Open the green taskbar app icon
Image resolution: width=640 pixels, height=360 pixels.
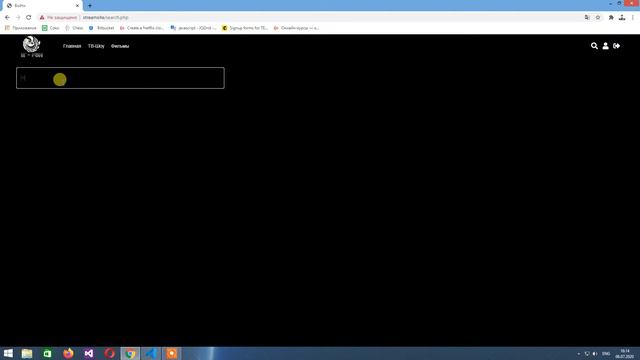(x=47, y=353)
